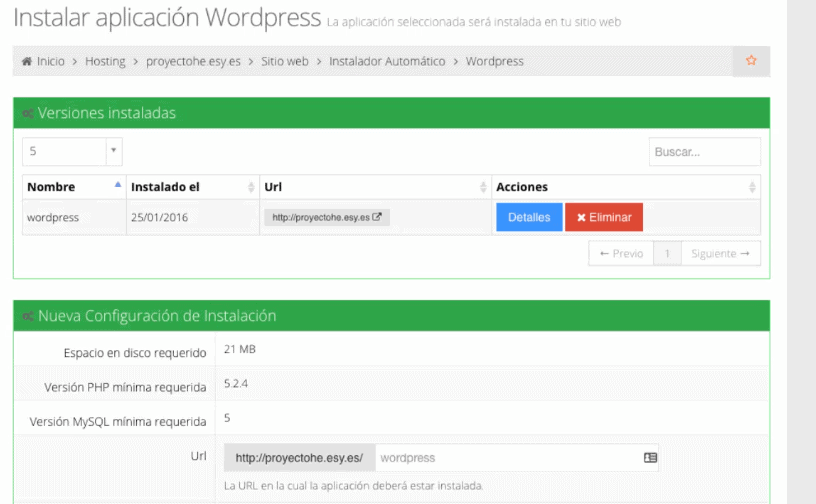The width and height of the screenshot is (816, 504).
Task: Click the Versión PHP mínima requerida label
Action: (x=125, y=387)
